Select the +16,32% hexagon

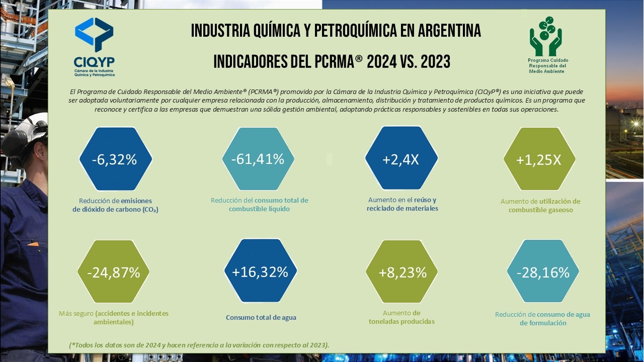pos(260,271)
